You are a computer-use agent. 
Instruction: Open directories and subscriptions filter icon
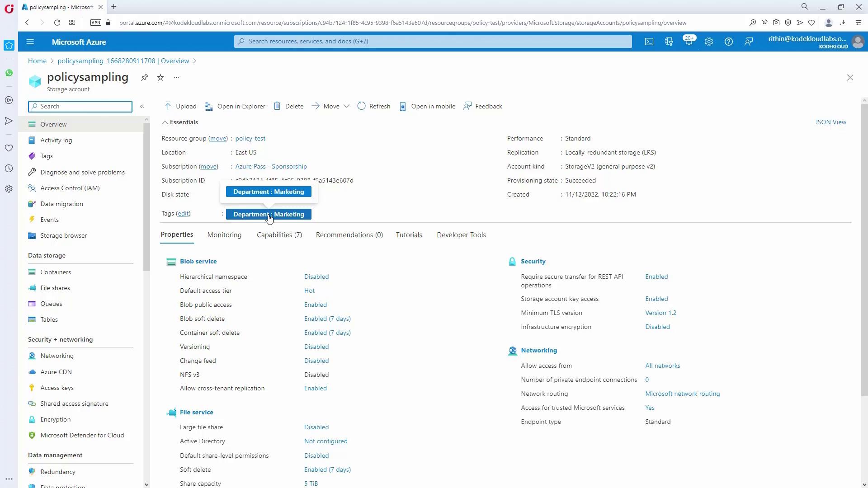pyautogui.click(x=669, y=42)
